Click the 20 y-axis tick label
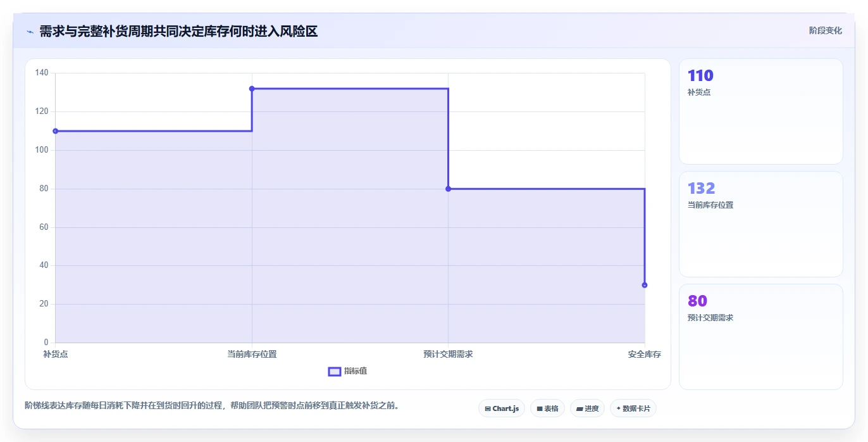 44,304
